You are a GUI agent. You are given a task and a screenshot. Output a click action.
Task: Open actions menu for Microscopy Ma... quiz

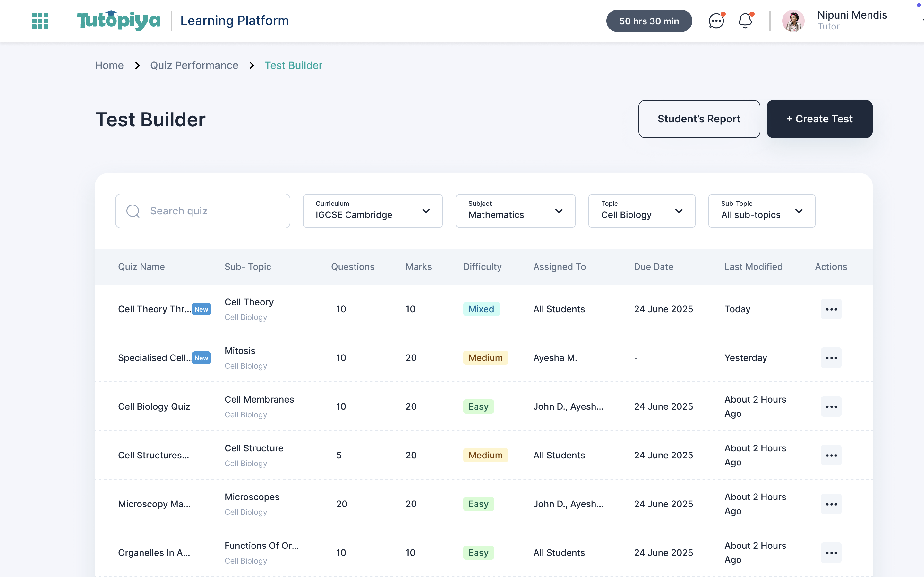pyautogui.click(x=831, y=504)
